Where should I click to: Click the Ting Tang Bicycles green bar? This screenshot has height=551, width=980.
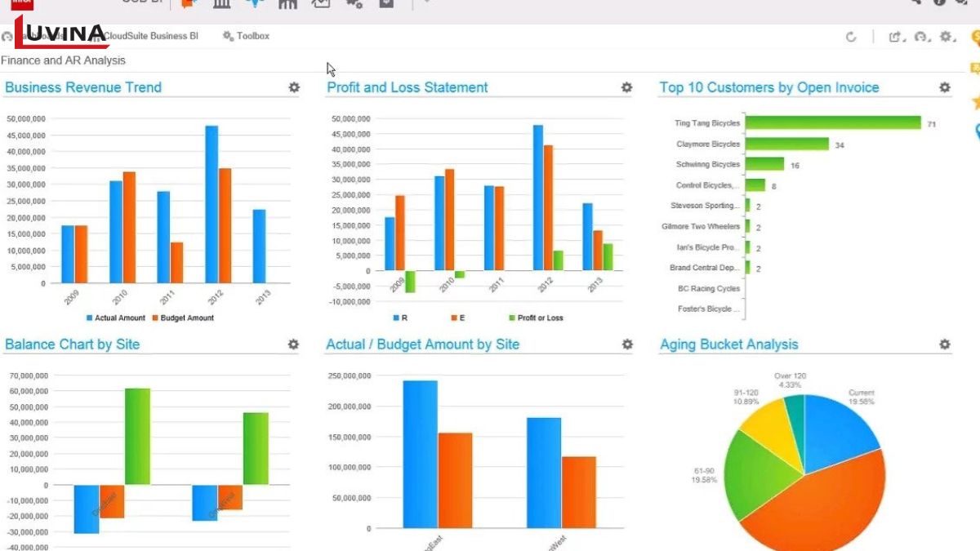pos(833,123)
